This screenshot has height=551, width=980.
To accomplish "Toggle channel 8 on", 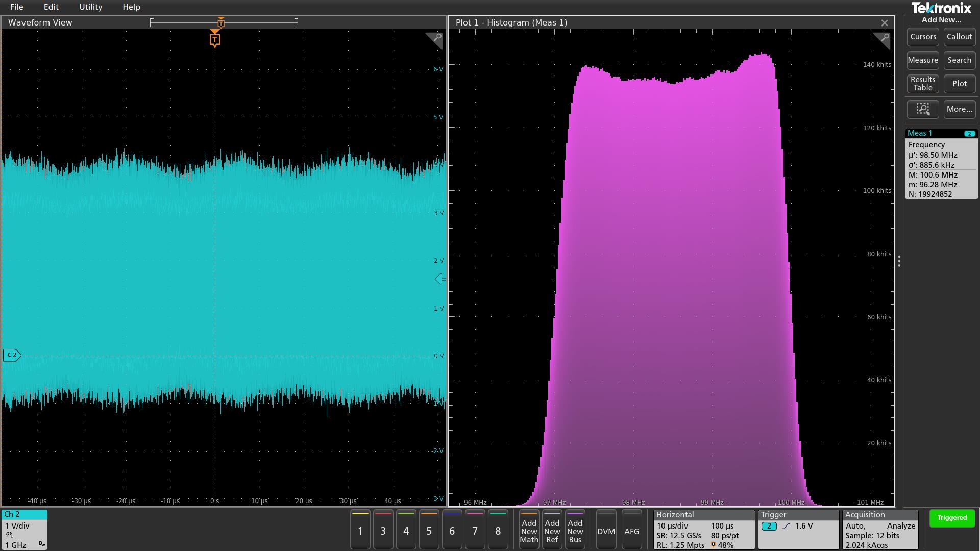I will click(498, 531).
